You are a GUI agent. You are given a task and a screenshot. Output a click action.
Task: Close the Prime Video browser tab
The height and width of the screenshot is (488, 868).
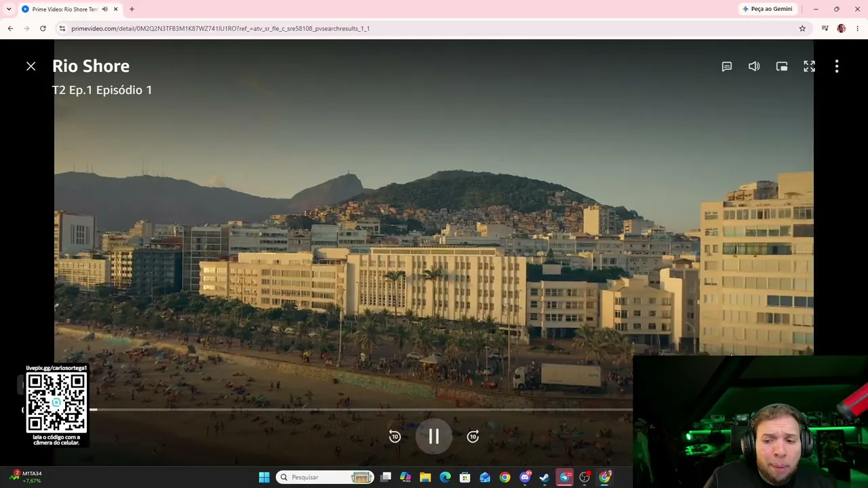116,9
